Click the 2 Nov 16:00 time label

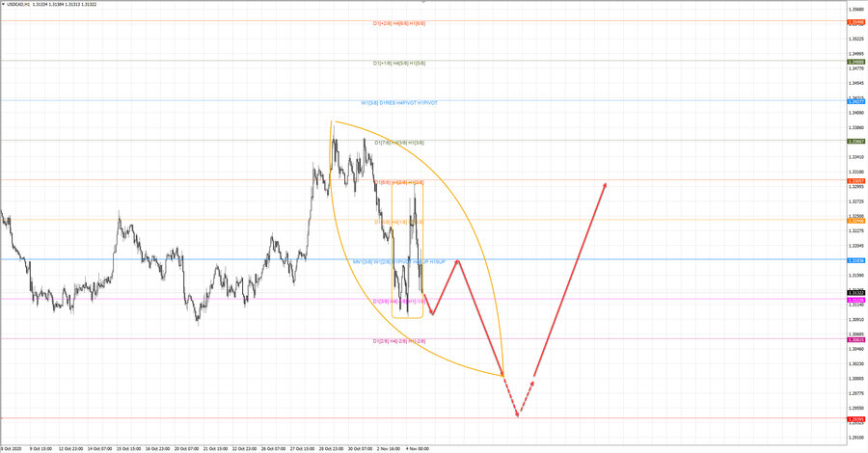pyautogui.click(x=389, y=448)
